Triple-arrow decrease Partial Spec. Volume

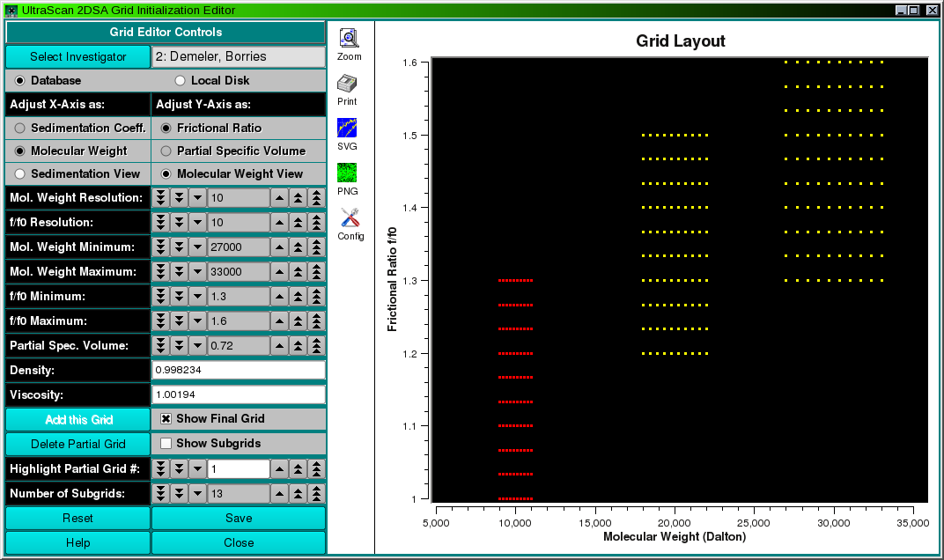[161, 346]
